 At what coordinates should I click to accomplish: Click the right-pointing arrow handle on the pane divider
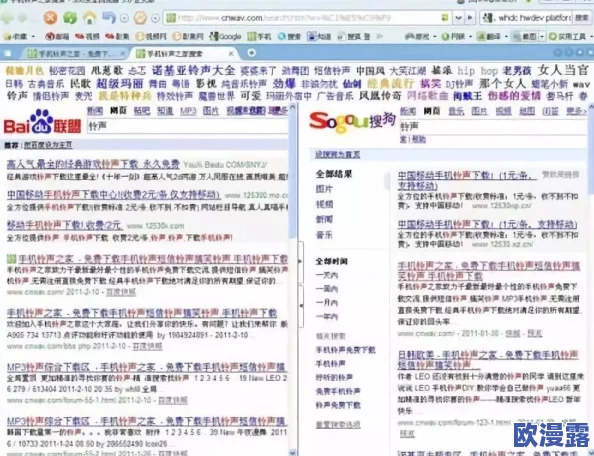[300, 261]
